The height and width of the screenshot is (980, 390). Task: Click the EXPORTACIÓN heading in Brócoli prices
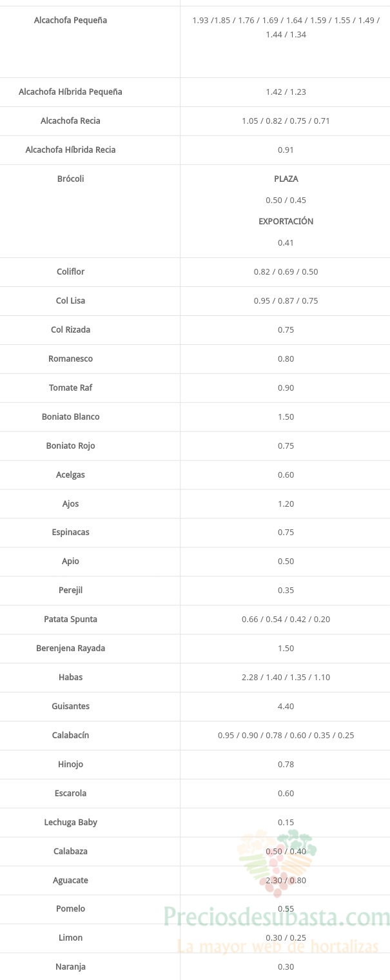286,221
